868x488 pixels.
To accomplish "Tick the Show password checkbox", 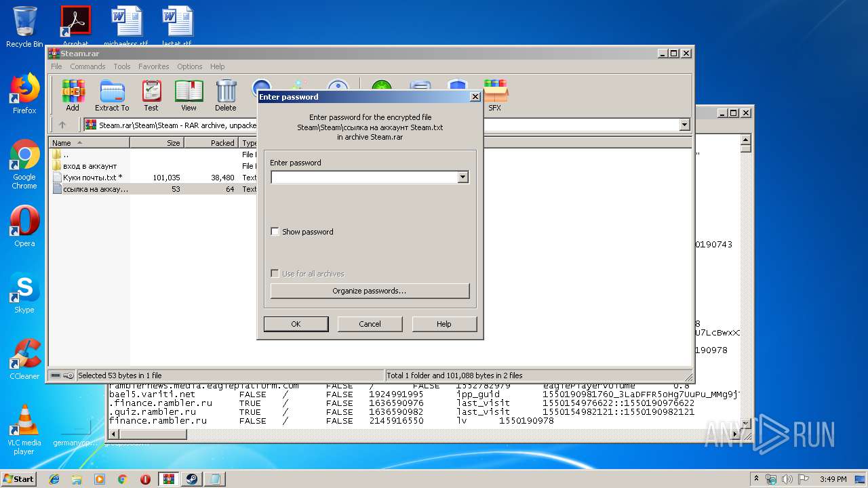I will (x=275, y=232).
